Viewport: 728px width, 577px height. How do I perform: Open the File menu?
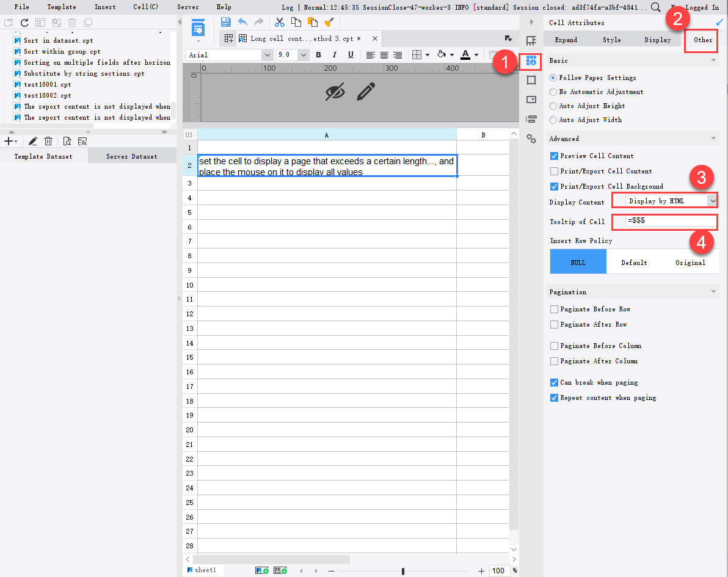[22, 7]
